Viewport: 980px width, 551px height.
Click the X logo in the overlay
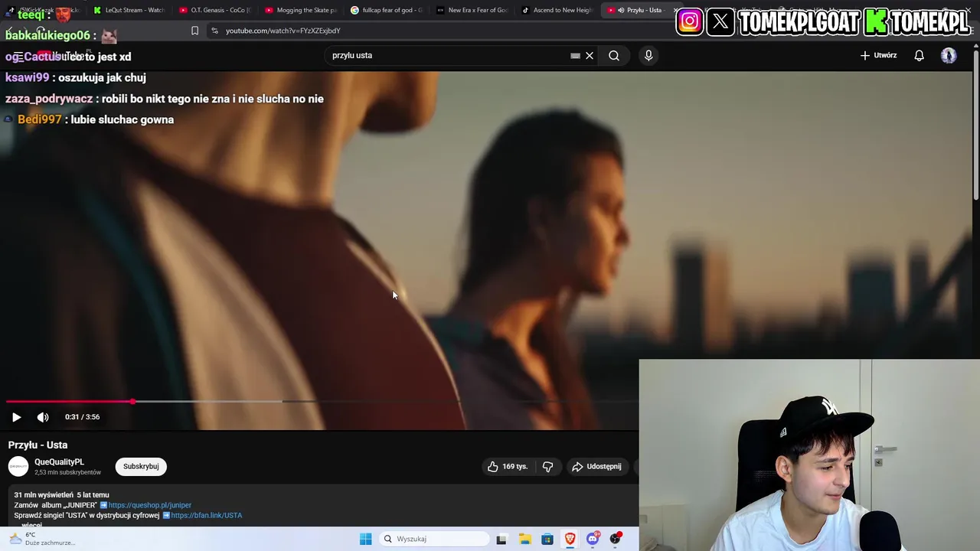(720, 21)
